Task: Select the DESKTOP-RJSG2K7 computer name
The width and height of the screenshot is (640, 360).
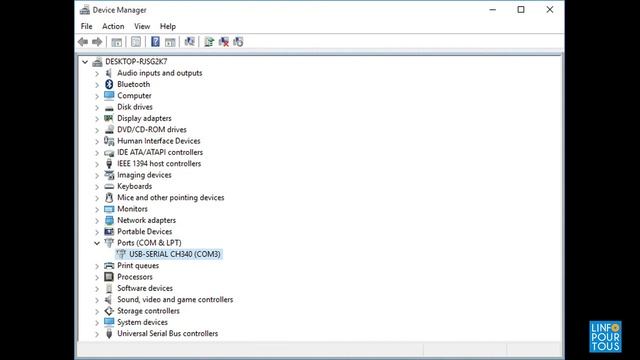Action: point(136,62)
